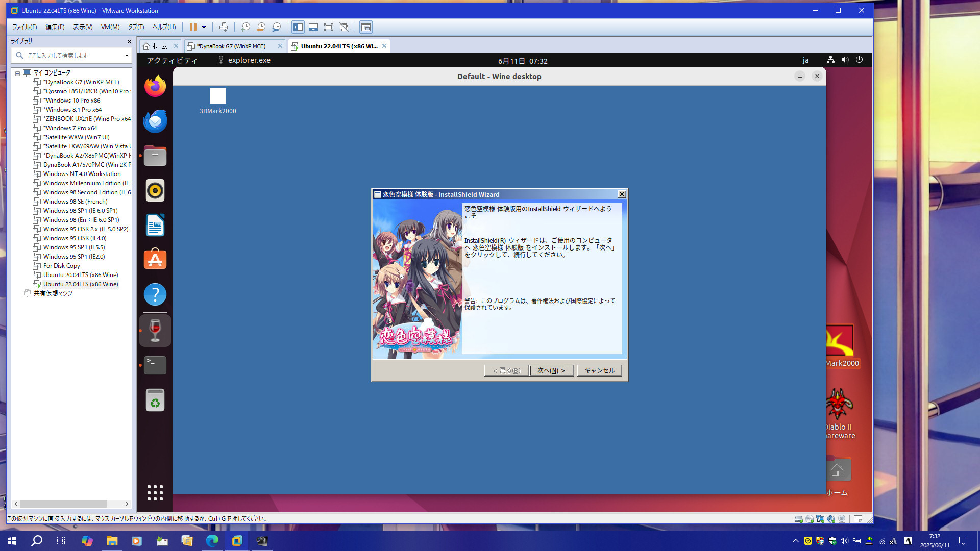The height and width of the screenshot is (551, 980).
Task: Click the CD/DVD device icon in status bar
Action: [x=809, y=519]
